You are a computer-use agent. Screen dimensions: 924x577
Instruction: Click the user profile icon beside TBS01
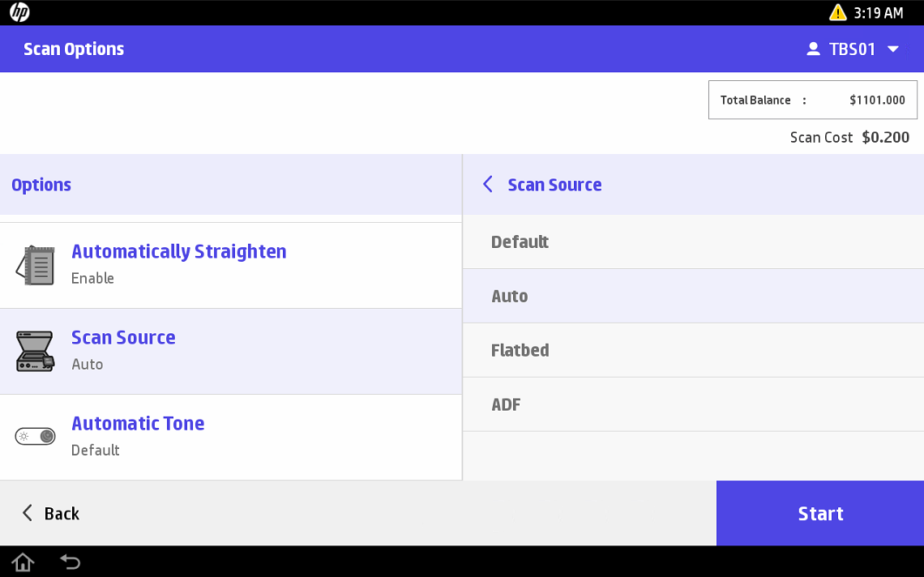point(813,49)
